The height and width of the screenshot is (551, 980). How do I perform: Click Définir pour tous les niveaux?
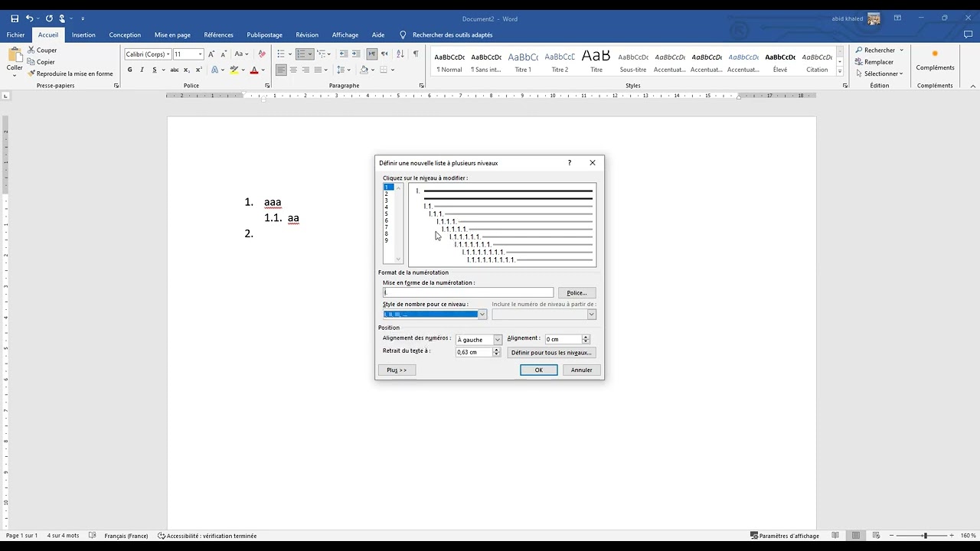click(x=551, y=352)
